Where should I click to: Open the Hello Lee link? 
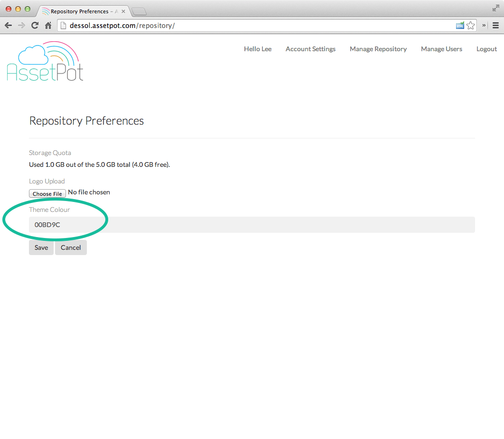tap(258, 49)
